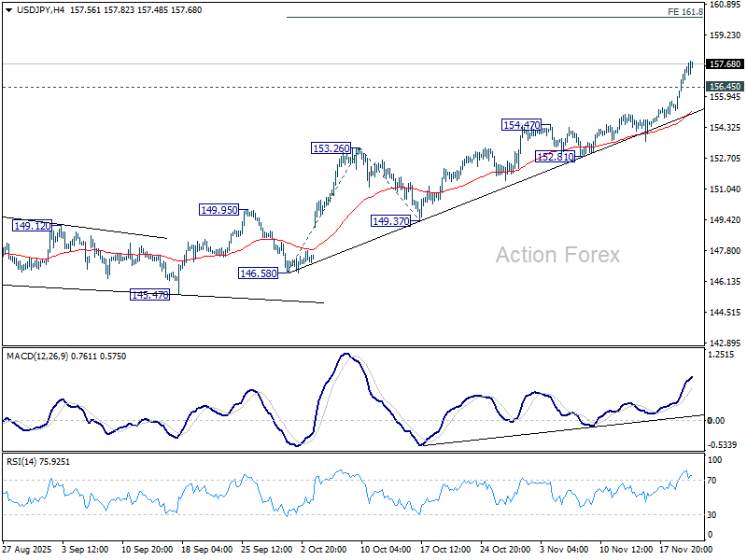Select the 145.470 low price label
747x560 pixels.
pyautogui.click(x=149, y=294)
